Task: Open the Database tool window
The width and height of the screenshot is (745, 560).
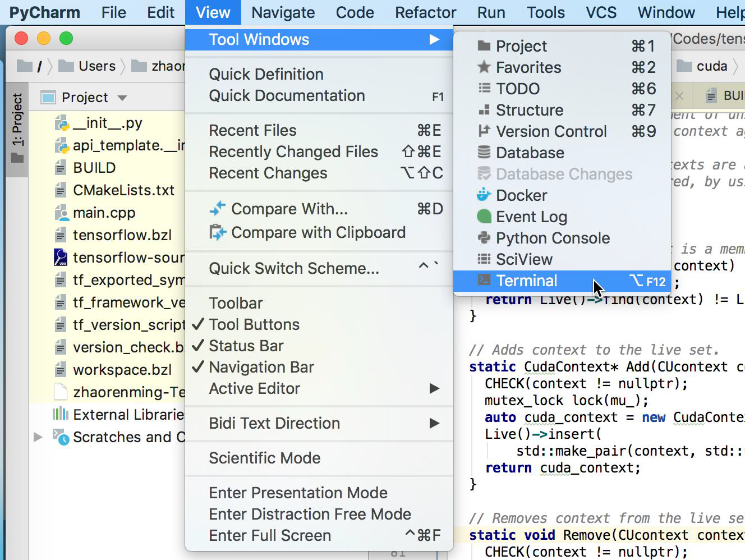Action: (x=530, y=153)
